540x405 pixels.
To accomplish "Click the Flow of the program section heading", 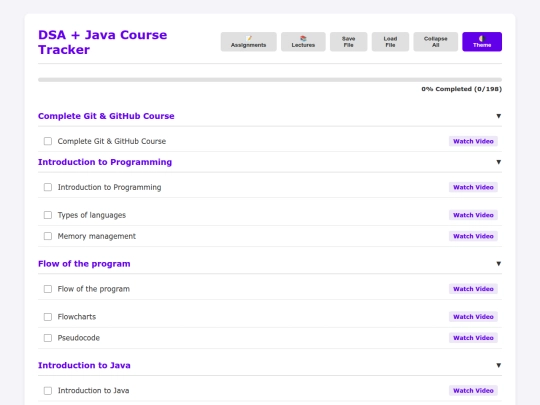I will (84, 264).
